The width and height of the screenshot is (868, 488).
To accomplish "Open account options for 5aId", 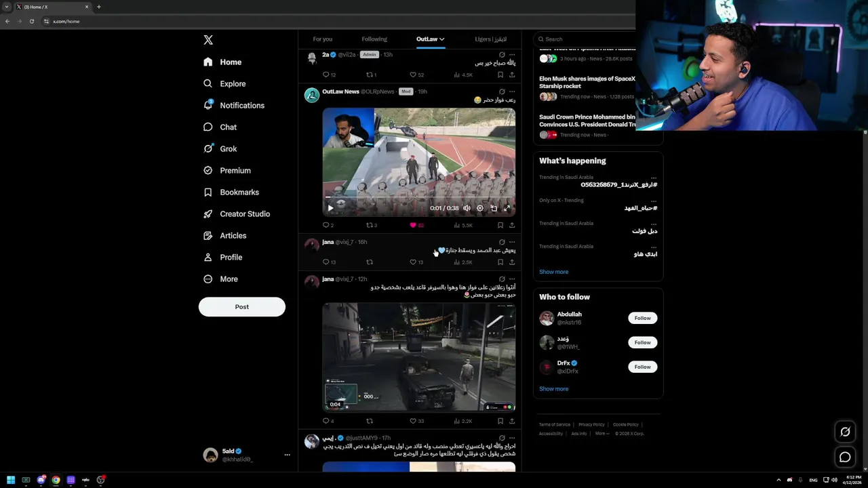I will pyautogui.click(x=287, y=455).
